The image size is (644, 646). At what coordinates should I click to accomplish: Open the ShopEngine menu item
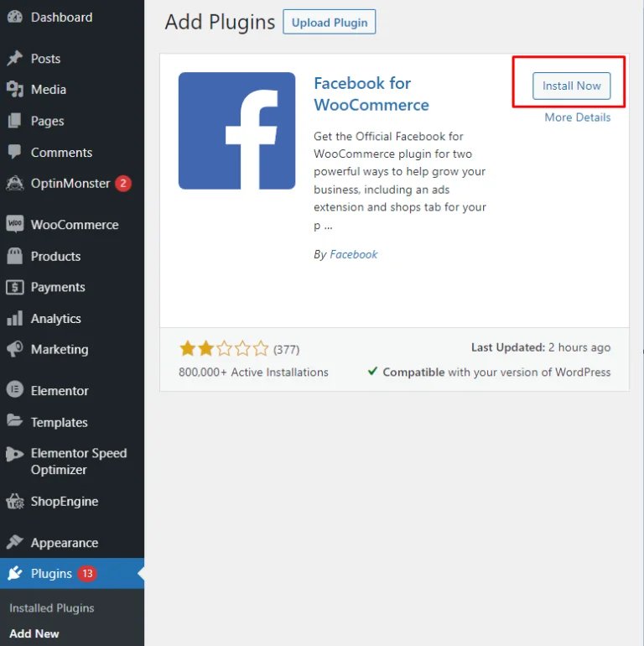click(x=65, y=502)
